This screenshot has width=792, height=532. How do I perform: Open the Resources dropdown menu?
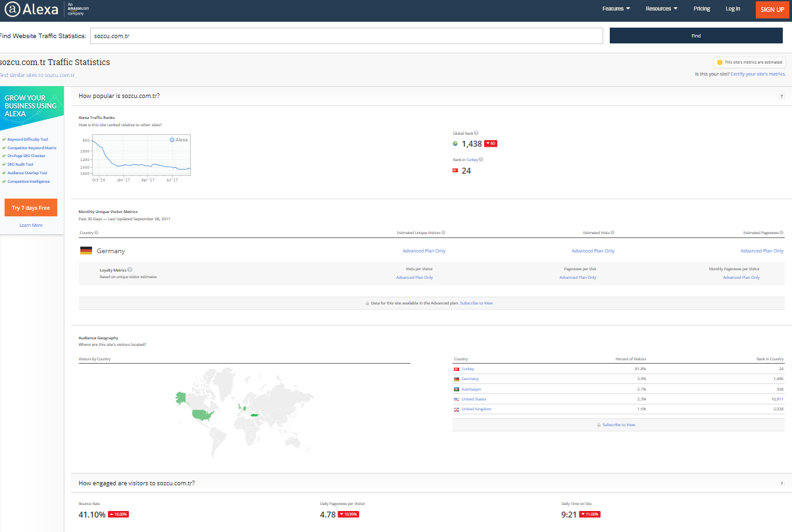point(662,9)
